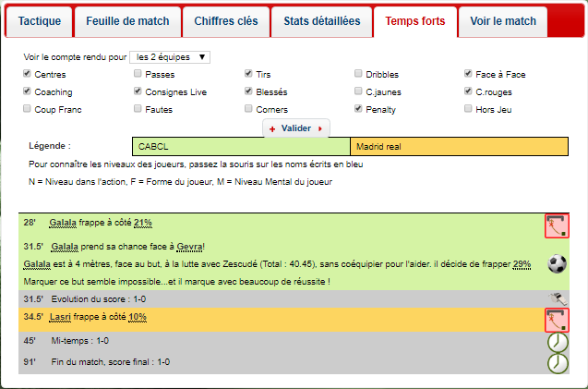The image size is (588, 389).
Task: Click the 'N = Niveau dans l'action' explanation line
Action: (x=180, y=182)
